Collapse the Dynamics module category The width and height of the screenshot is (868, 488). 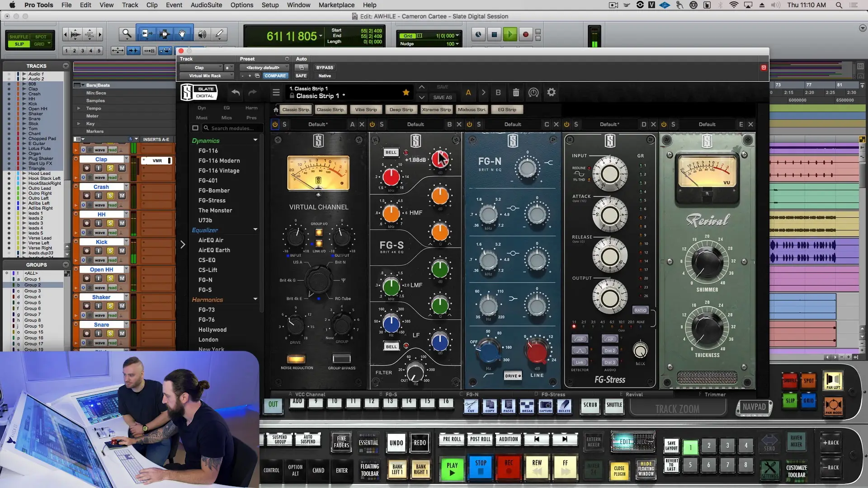point(255,141)
